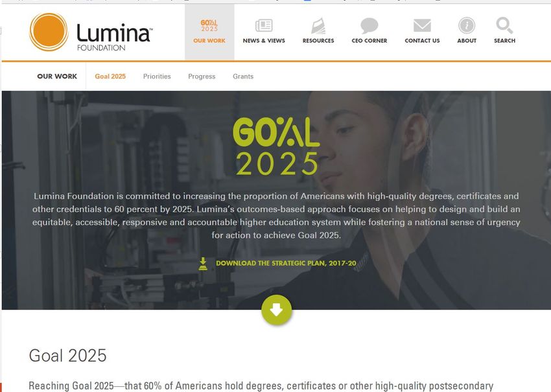Click the strategic plan download arrow icon
The height and width of the screenshot is (392, 551).
pyautogui.click(x=203, y=264)
